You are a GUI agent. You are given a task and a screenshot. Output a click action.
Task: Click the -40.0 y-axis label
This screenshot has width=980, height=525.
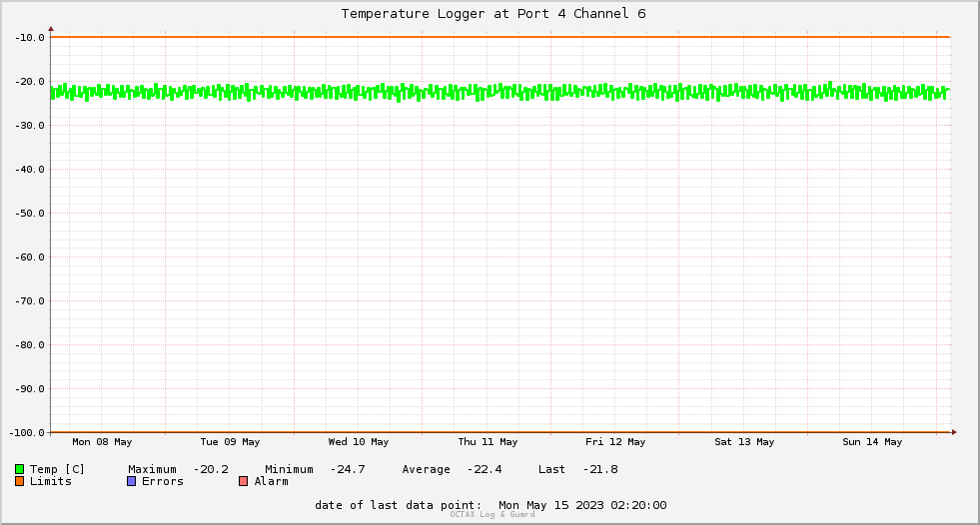30,169
